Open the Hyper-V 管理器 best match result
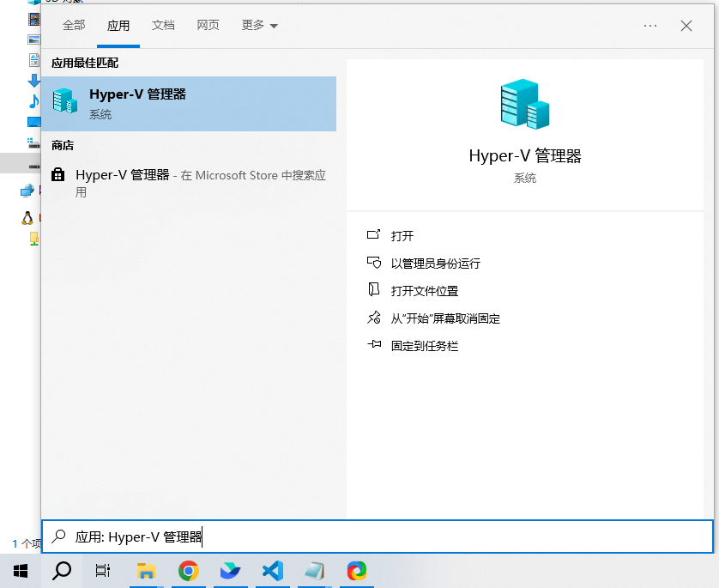The width and height of the screenshot is (719, 588). point(189,104)
